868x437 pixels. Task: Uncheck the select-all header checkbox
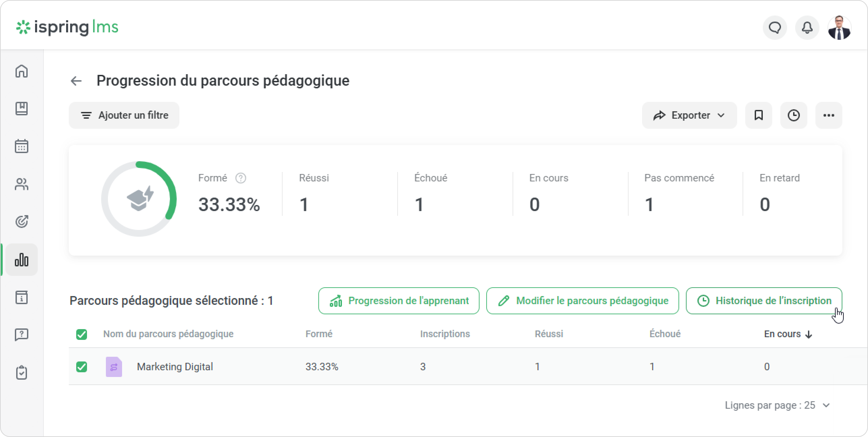coord(82,334)
